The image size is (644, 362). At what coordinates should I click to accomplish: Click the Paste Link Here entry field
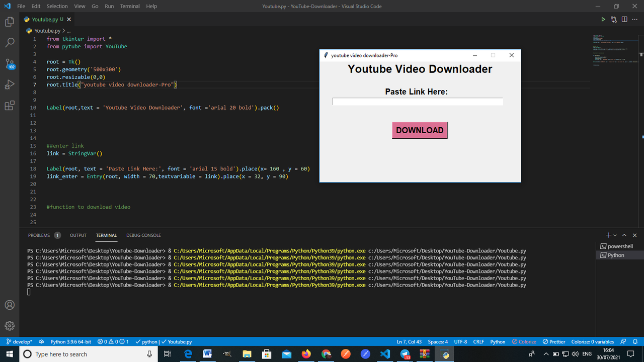(x=417, y=101)
